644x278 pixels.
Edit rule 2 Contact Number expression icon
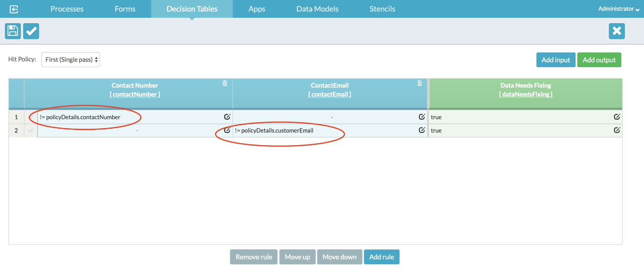tap(227, 130)
